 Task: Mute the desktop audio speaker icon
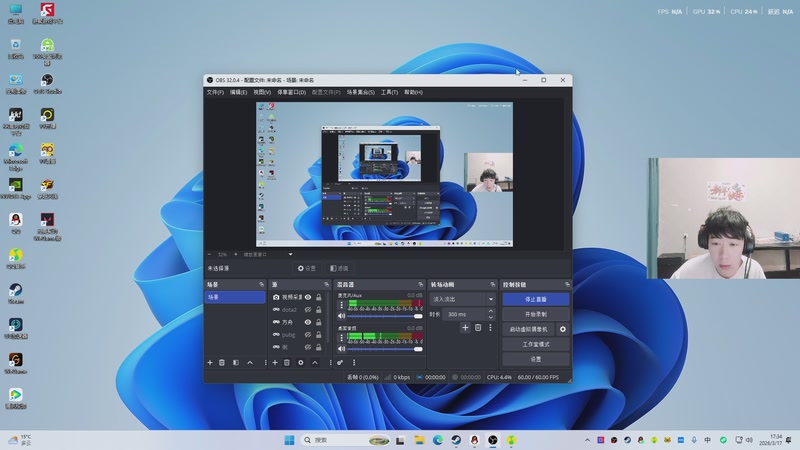341,348
